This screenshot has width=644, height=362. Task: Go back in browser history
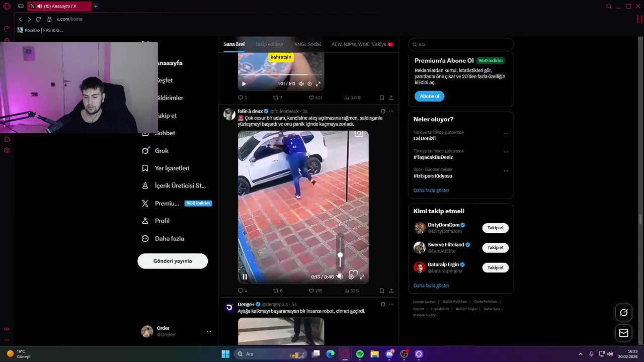pos(20,19)
